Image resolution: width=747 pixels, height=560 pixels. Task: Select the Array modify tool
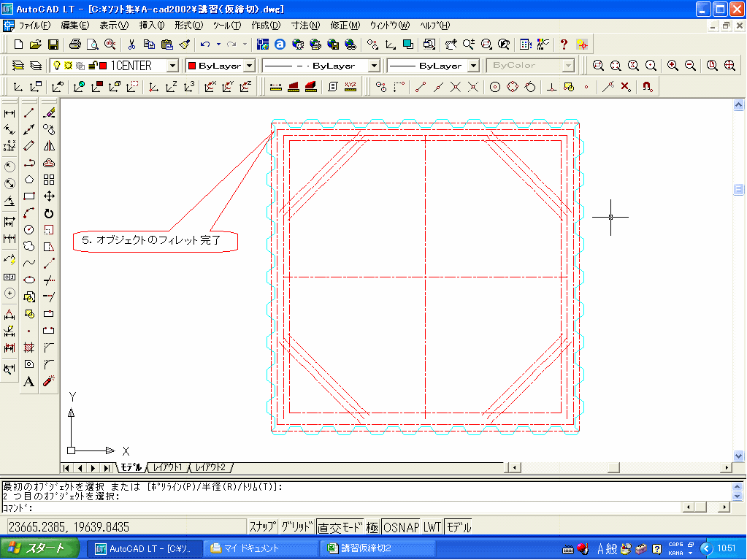click(49, 180)
